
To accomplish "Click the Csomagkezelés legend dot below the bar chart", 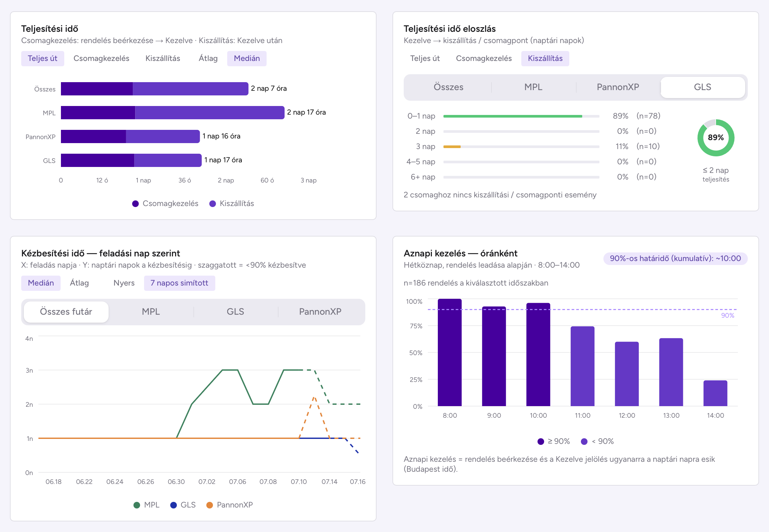I will [x=135, y=204].
